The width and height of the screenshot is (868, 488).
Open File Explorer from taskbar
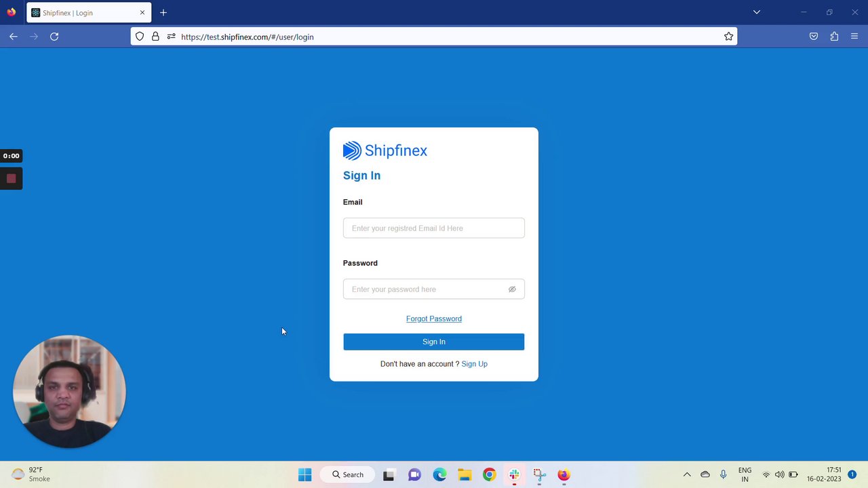465,474
